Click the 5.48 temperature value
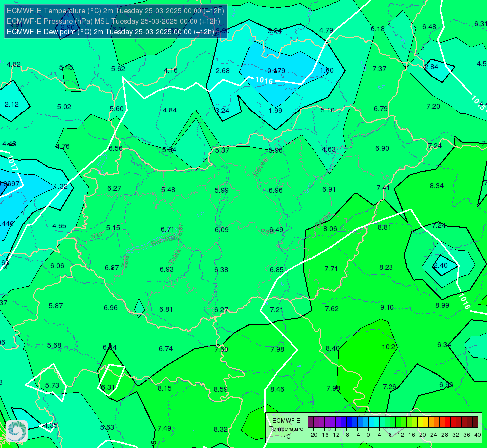This screenshot has height=448, width=487. (x=168, y=190)
